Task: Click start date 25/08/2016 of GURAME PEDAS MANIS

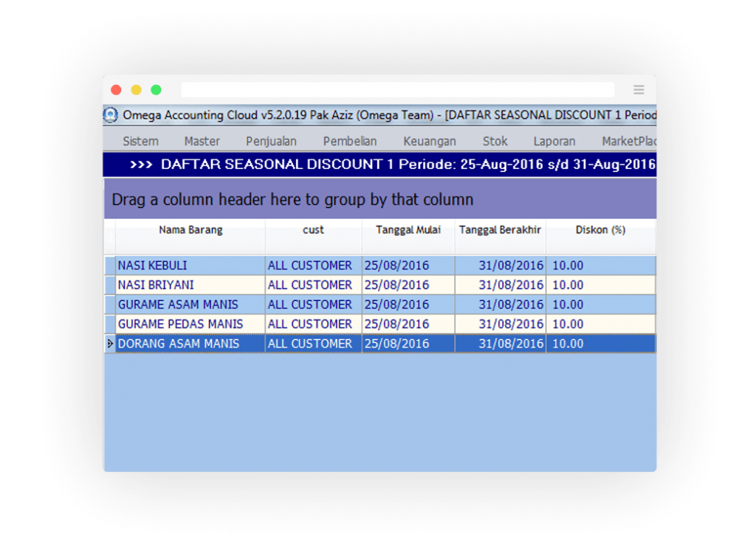Action: pyautogui.click(x=408, y=324)
